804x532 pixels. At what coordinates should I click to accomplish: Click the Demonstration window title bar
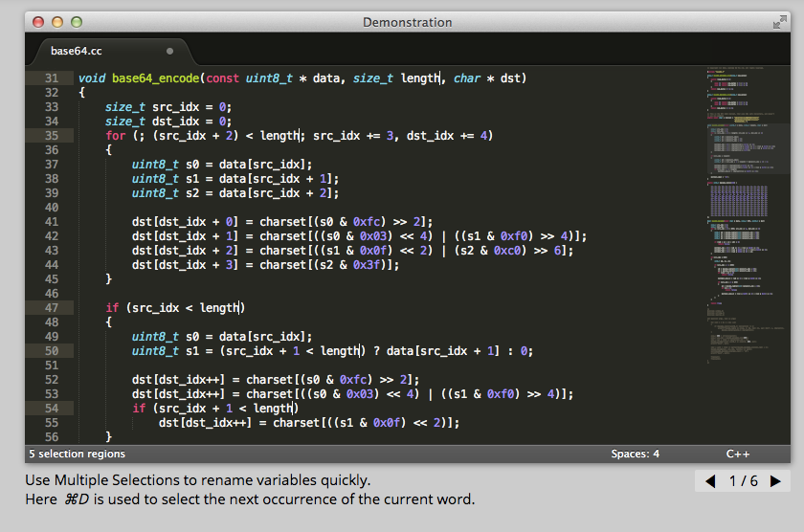pyautogui.click(x=407, y=21)
